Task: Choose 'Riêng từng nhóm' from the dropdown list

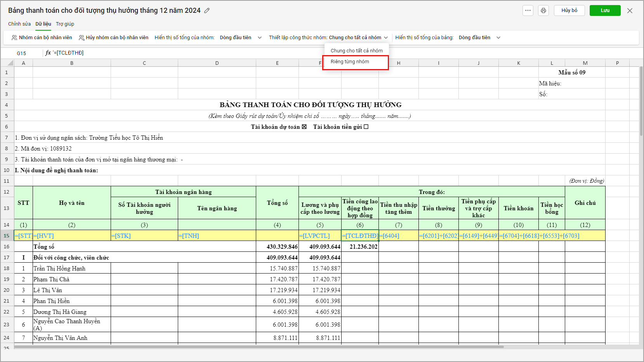Action: [x=356, y=62]
